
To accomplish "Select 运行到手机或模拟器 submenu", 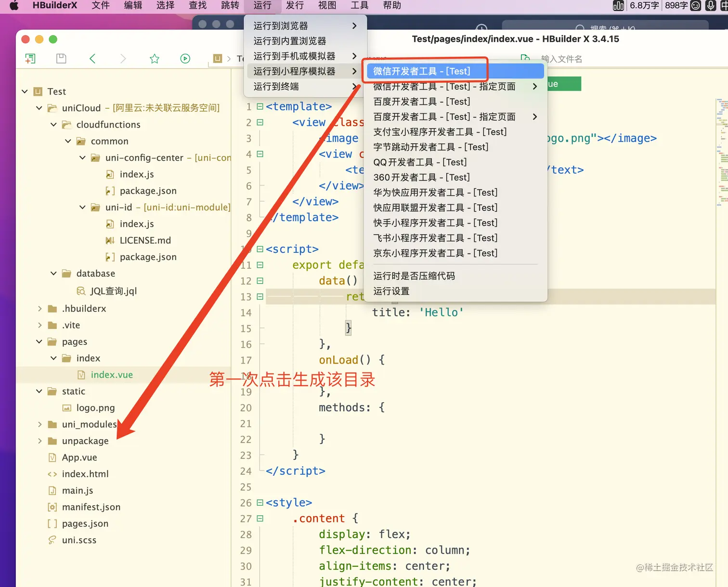I will pyautogui.click(x=305, y=56).
